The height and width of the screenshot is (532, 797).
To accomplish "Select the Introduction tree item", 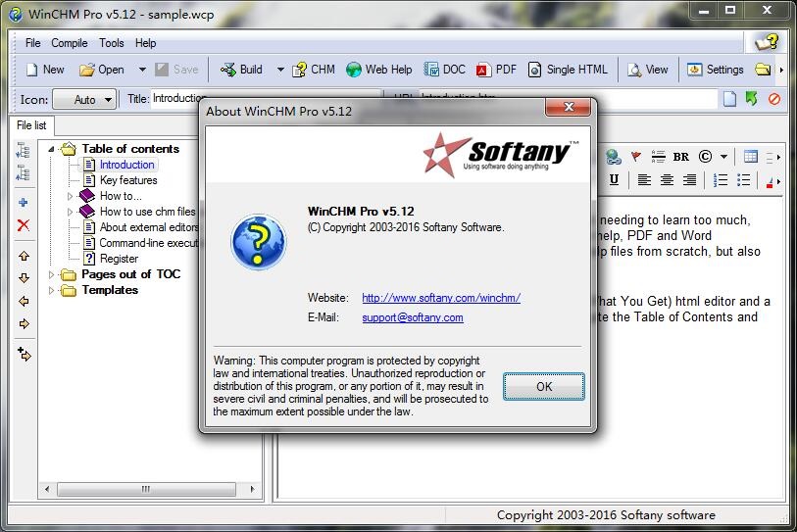I will tap(126, 165).
